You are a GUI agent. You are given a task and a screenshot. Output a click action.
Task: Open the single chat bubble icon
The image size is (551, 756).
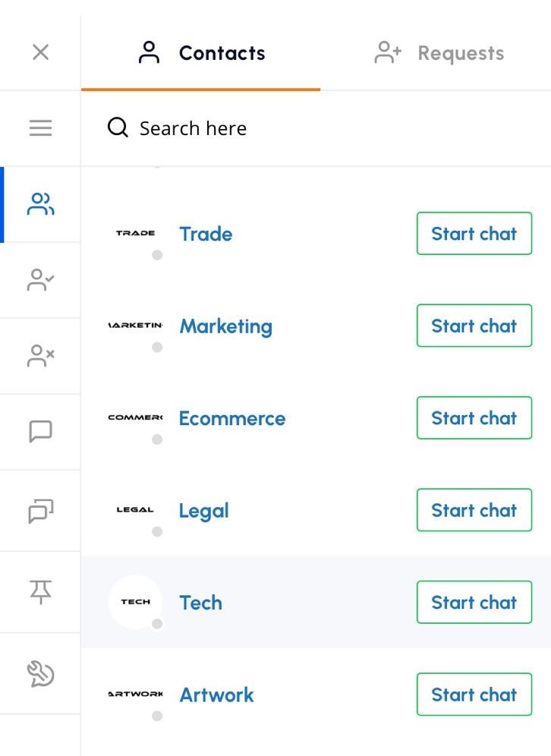[40, 431]
